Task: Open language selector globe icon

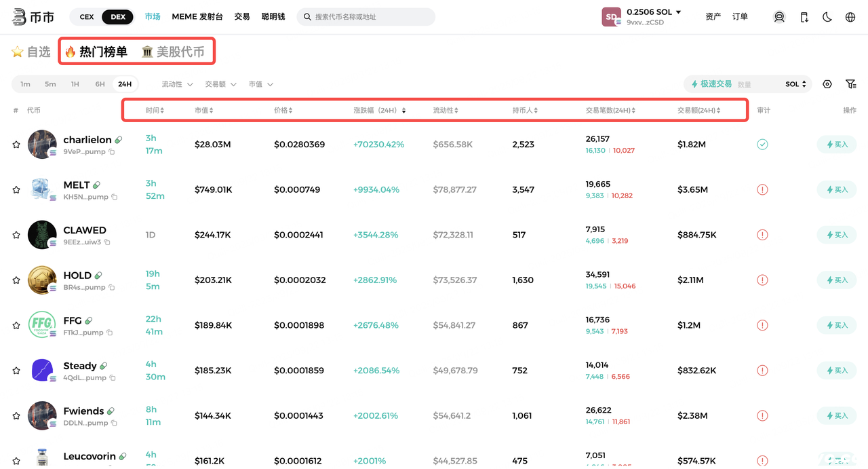Action: click(x=850, y=17)
